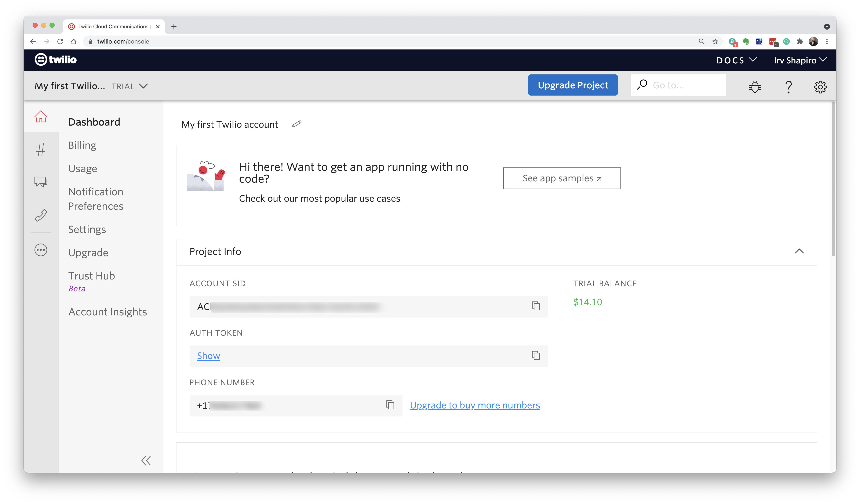Click the phone number field
This screenshot has width=860, height=504.
coord(296,405)
